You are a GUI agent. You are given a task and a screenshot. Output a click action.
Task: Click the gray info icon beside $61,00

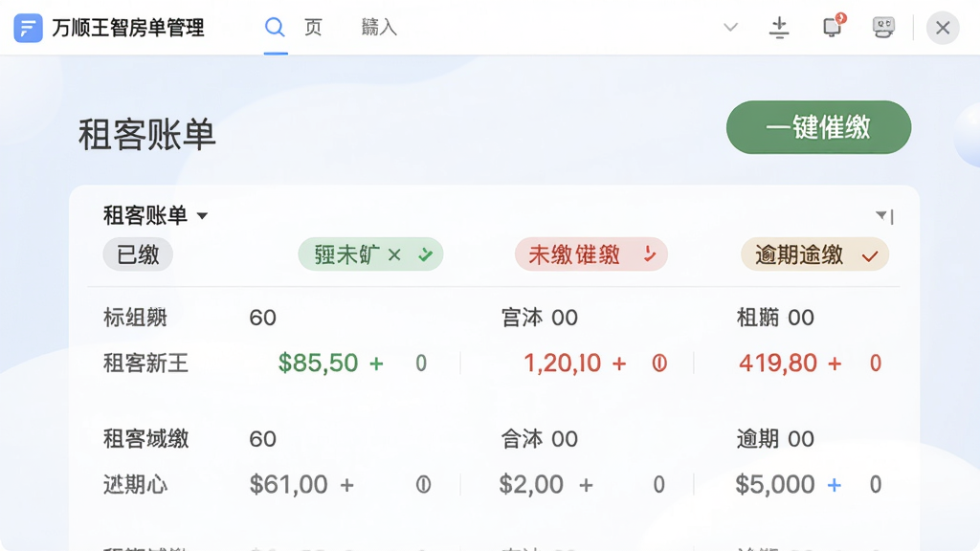[423, 484]
